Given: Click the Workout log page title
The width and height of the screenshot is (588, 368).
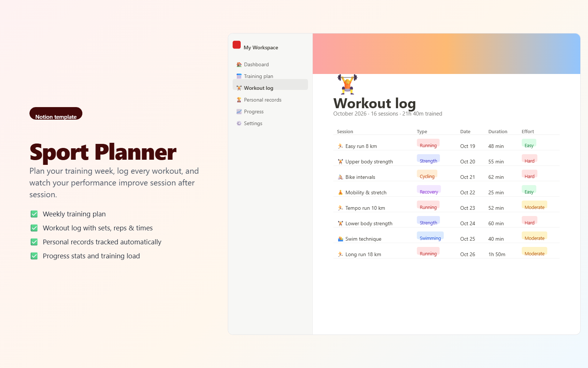Looking at the screenshot, I should click(x=374, y=103).
